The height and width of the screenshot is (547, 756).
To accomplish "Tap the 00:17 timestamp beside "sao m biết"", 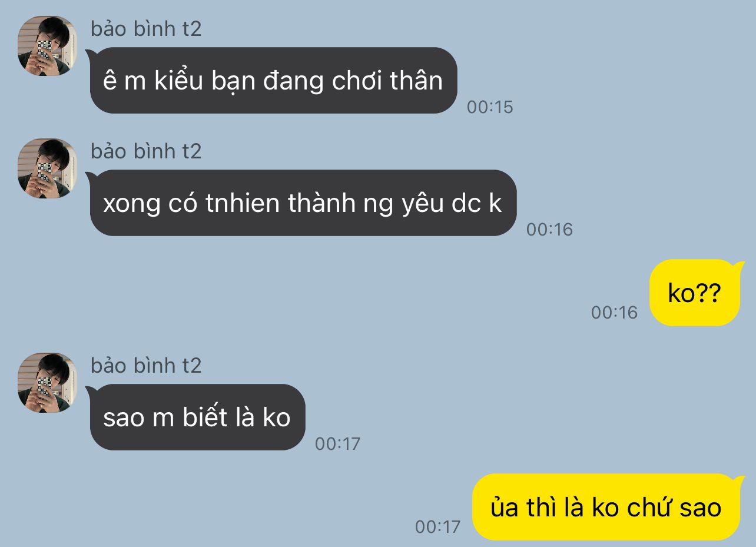I will [x=337, y=444].
